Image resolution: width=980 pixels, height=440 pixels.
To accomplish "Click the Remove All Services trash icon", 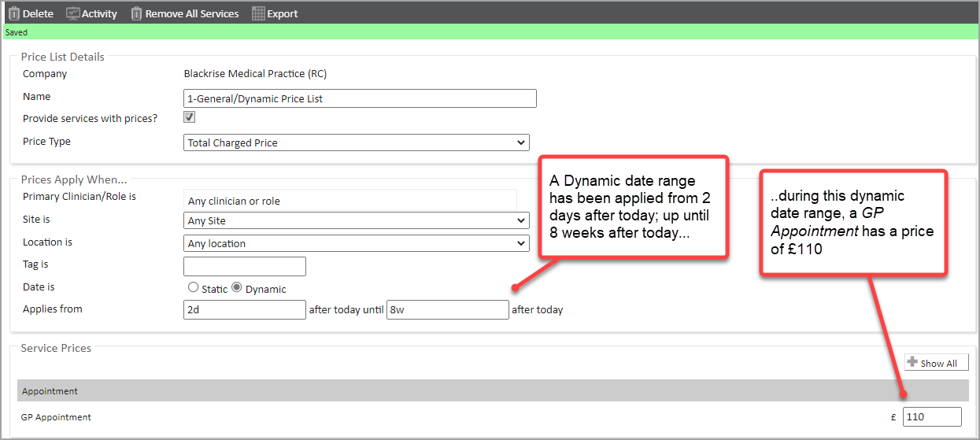I will (136, 13).
